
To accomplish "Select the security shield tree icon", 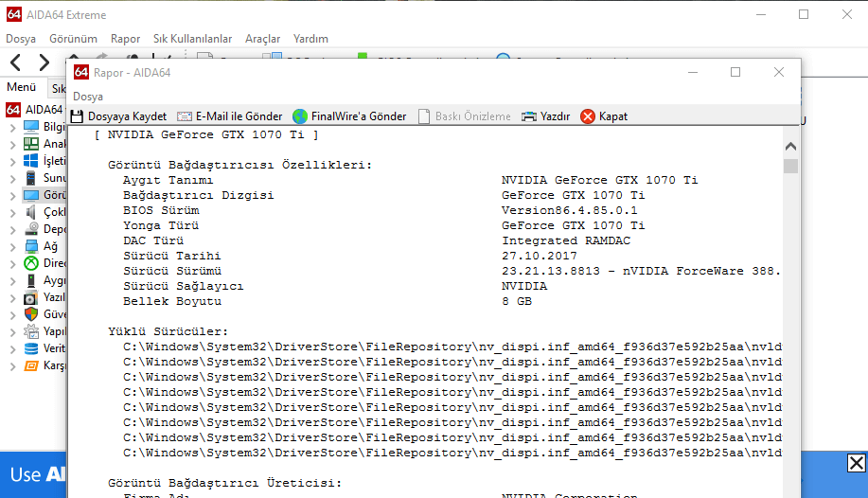I will (x=31, y=314).
